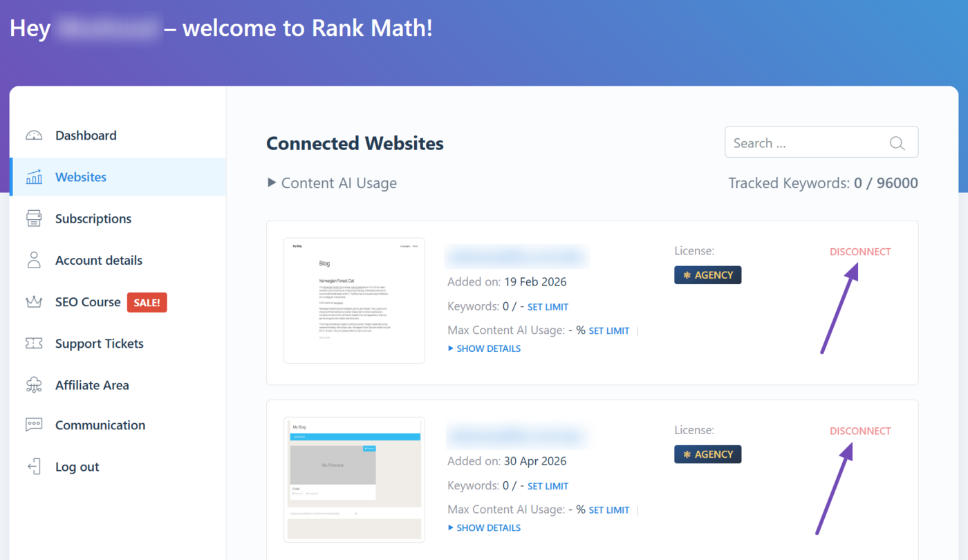
Task: Click blurred URL of 19 Feb 2026 site
Action: coord(516,256)
